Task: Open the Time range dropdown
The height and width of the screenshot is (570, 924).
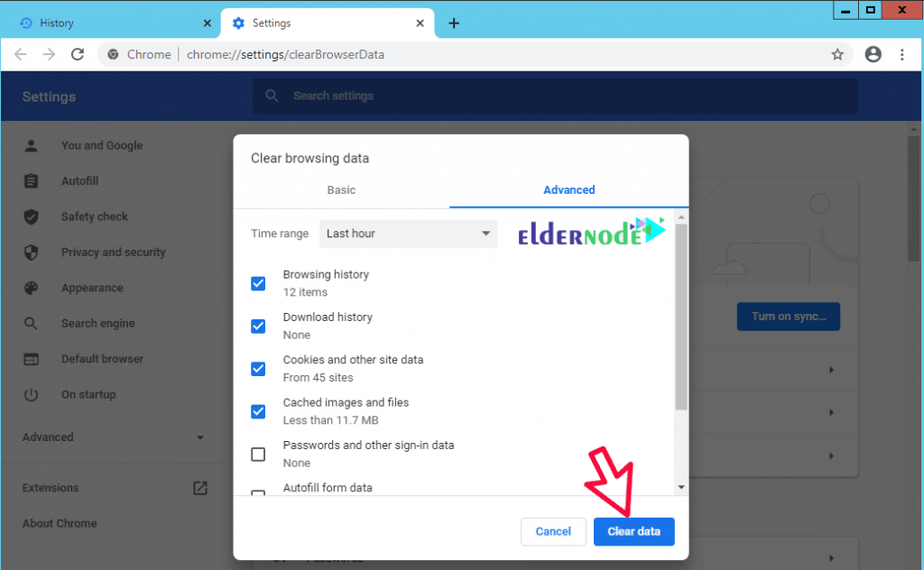Action: click(408, 233)
